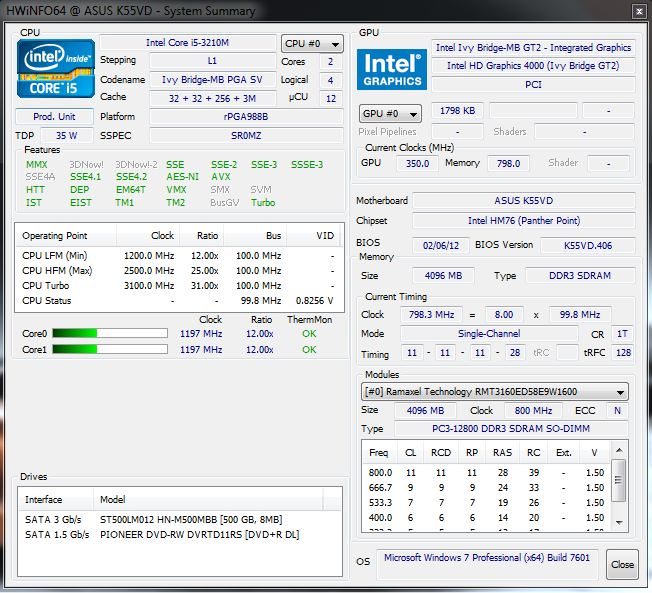Expand the Ramaxel memory module dropdown
Viewport: 652px width, 593px height.
click(x=494, y=392)
